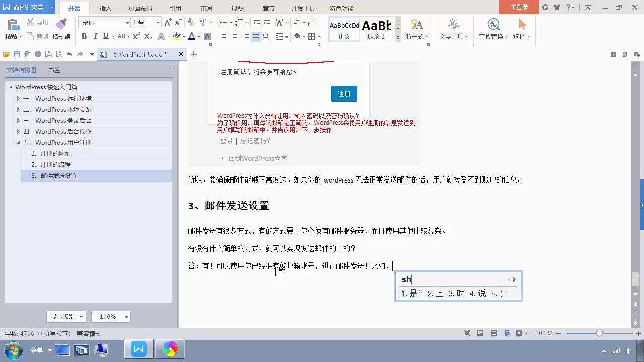The height and width of the screenshot is (362, 644).
Task: Switch to 书签 tab in side pane
Action: click(x=54, y=70)
